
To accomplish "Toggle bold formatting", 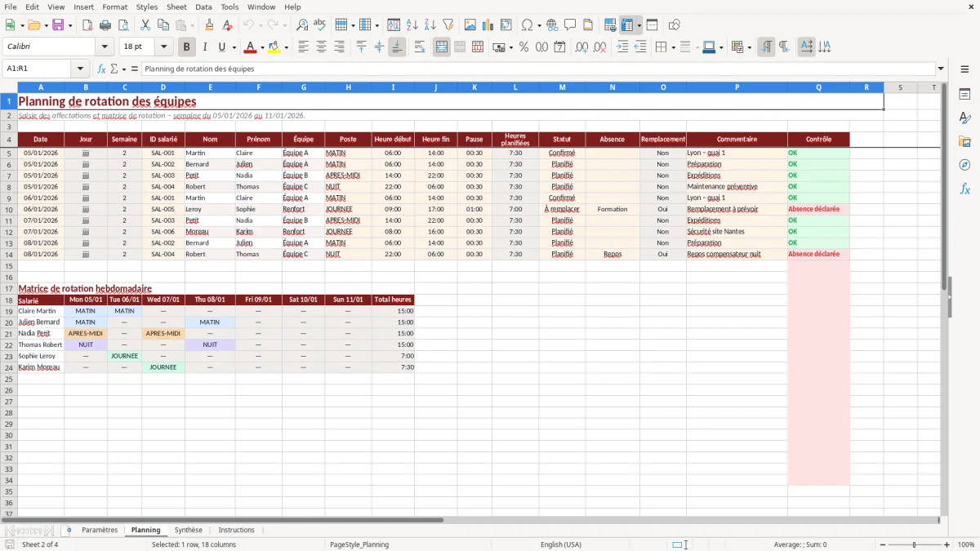I will pyautogui.click(x=187, y=47).
